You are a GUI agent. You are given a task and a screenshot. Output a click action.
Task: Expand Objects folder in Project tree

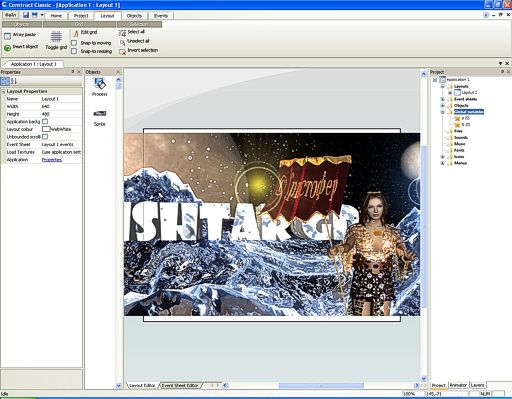click(443, 106)
